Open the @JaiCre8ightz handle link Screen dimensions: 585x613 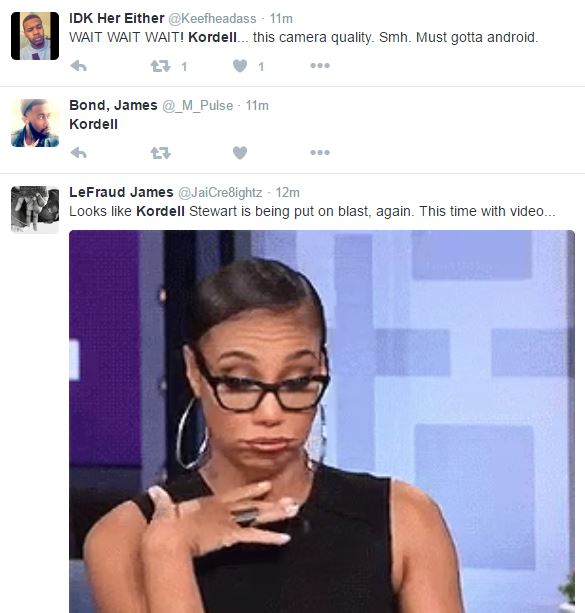pyautogui.click(x=220, y=193)
